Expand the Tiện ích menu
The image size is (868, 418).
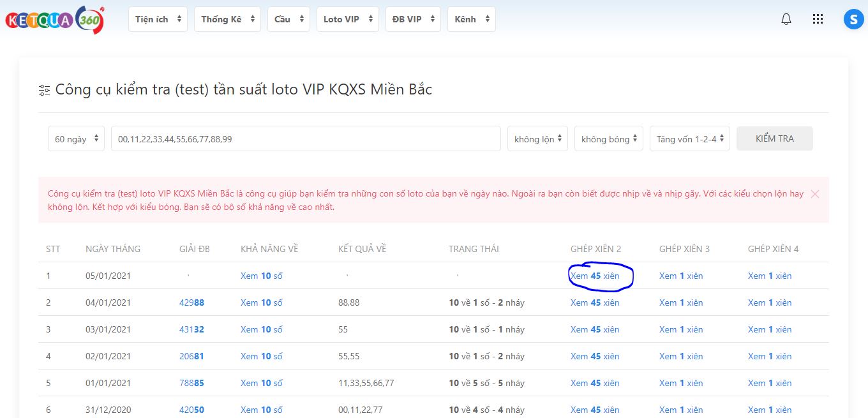coord(158,19)
